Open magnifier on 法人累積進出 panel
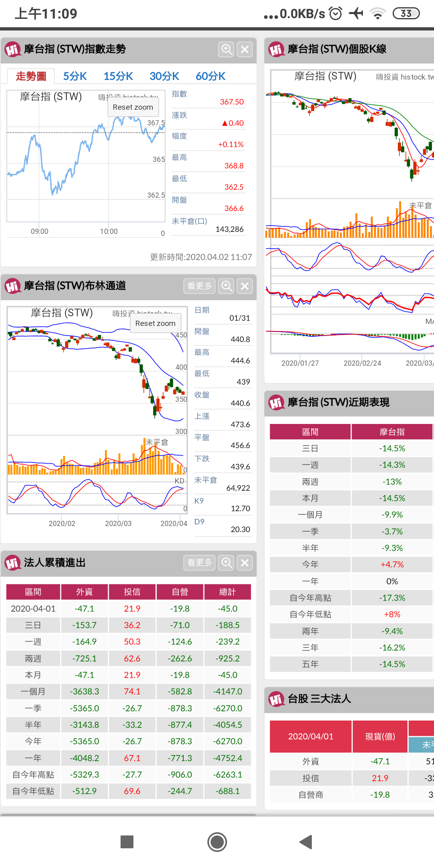The width and height of the screenshot is (434, 868). pyautogui.click(x=226, y=563)
